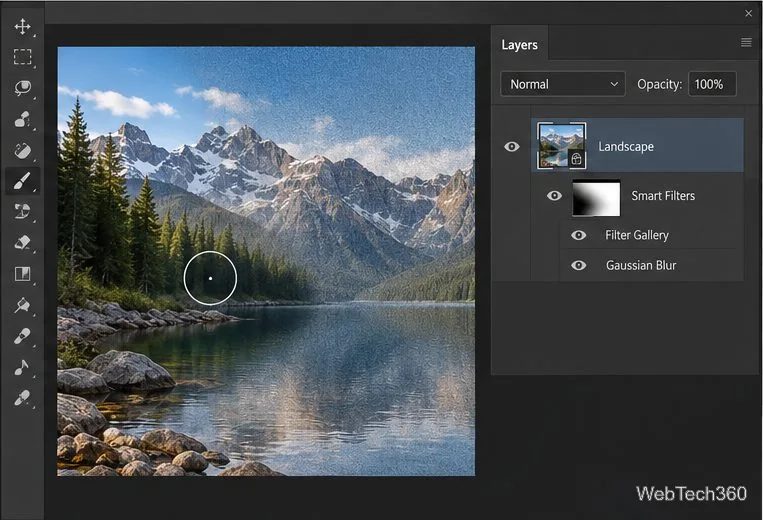Click the Smart Filters label

click(x=663, y=196)
